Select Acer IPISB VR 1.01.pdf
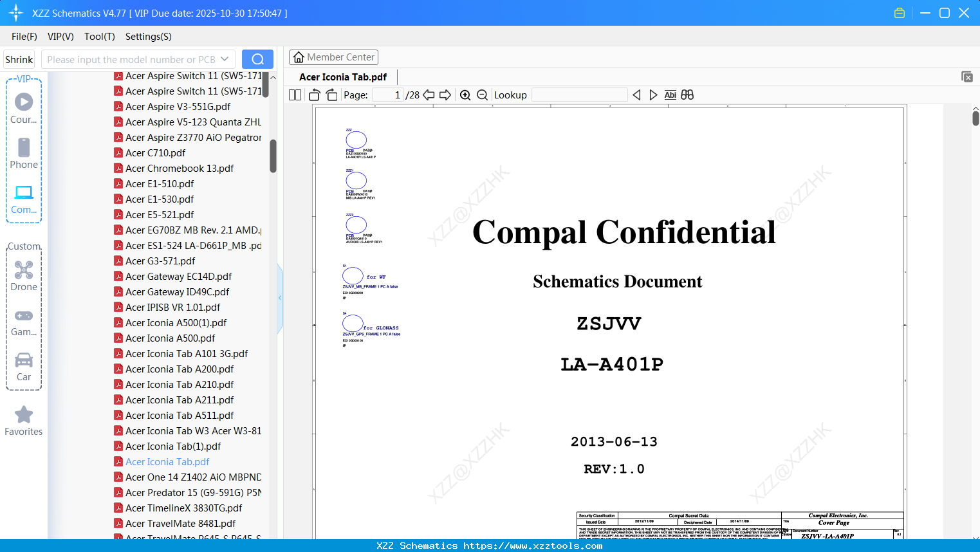Screen dimensions: 980x552 click(173, 308)
